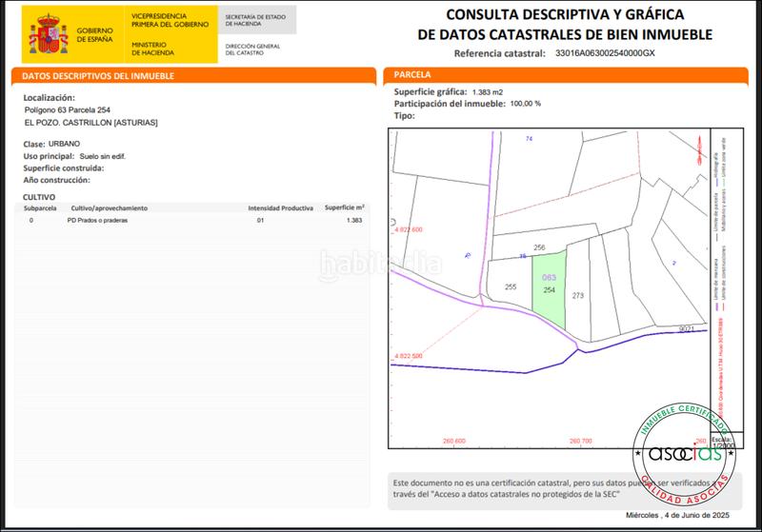Click the Intensidad Productiva column header

click(x=280, y=207)
